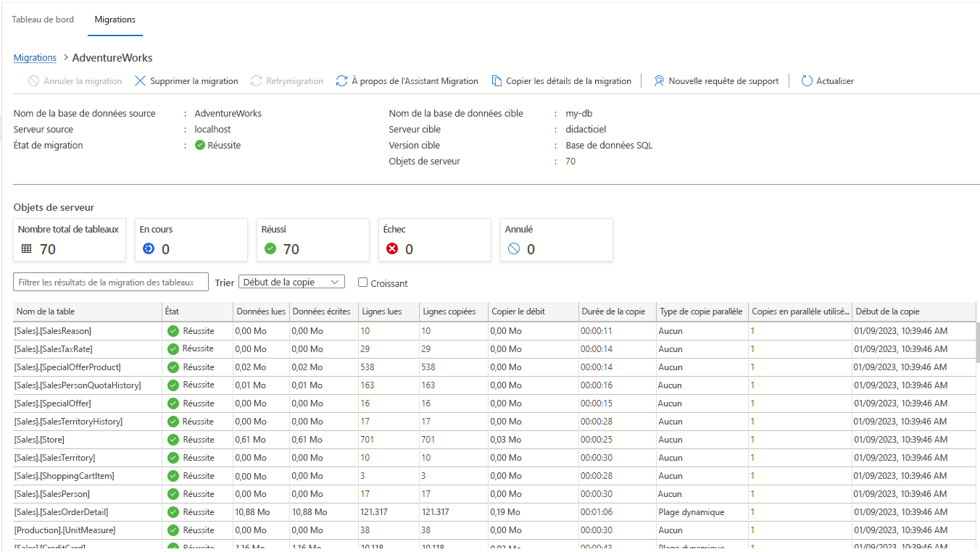
Task: Select the Migrations tab
Action: coord(115,20)
